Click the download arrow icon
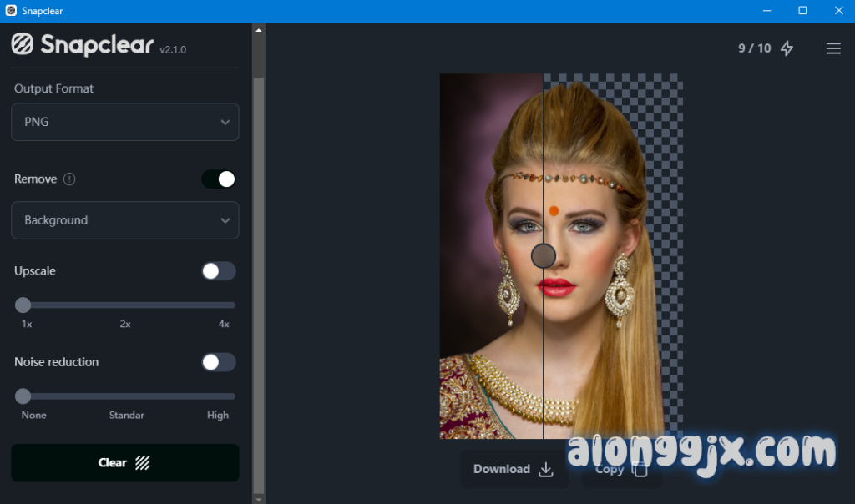This screenshot has width=855, height=504. click(x=546, y=469)
